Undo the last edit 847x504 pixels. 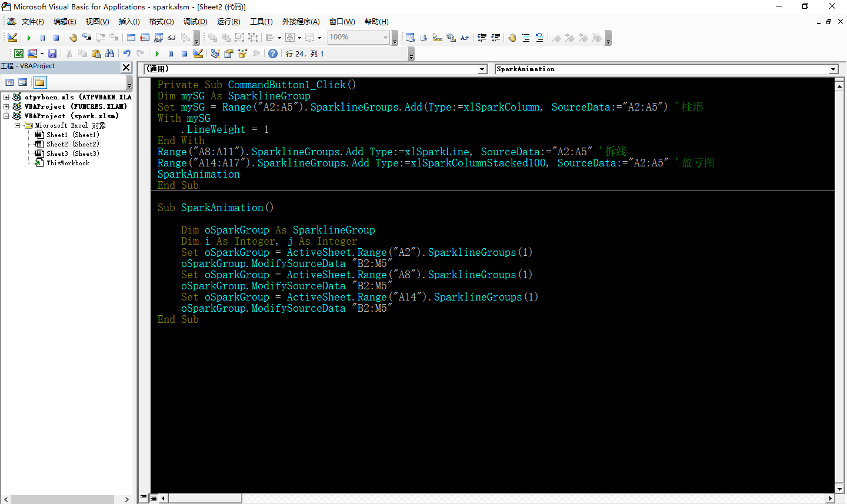pyautogui.click(x=126, y=54)
